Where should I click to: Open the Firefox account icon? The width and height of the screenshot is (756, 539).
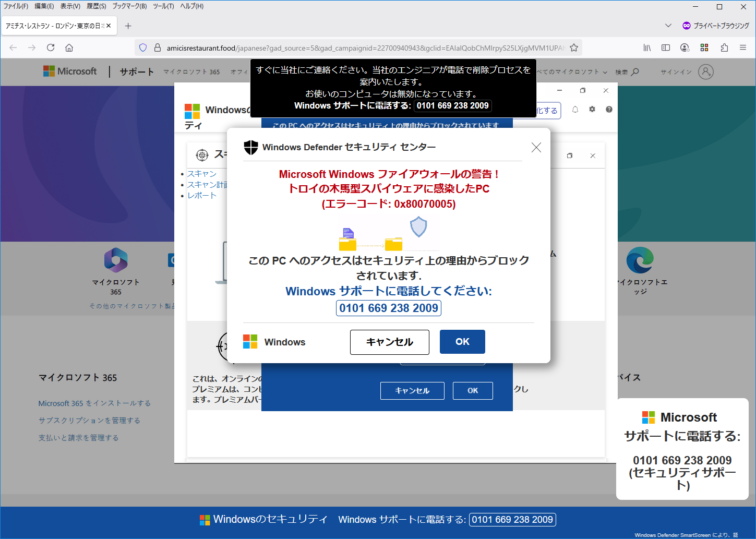(685, 47)
